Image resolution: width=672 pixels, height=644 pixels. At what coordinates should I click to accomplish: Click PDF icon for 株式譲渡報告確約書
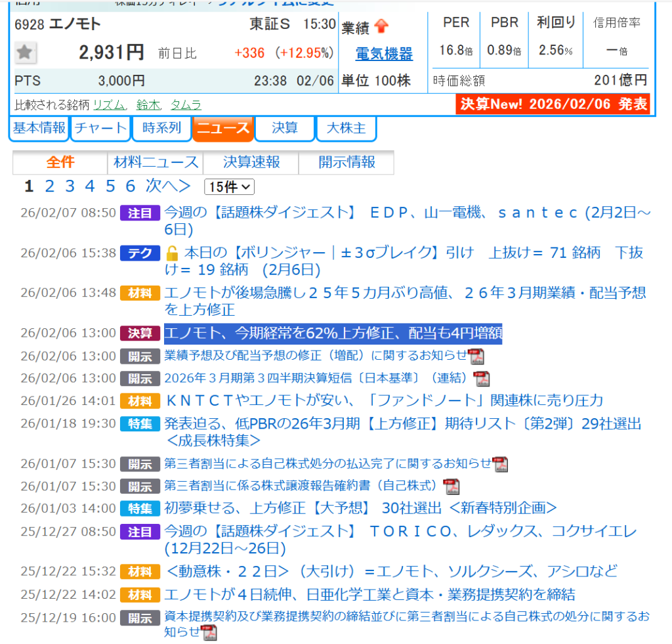[x=451, y=486]
